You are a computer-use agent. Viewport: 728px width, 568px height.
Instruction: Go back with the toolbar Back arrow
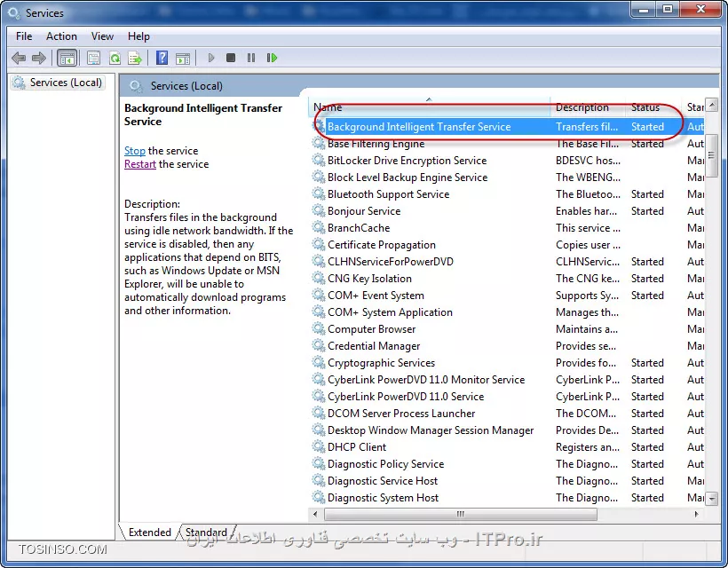tap(19, 58)
